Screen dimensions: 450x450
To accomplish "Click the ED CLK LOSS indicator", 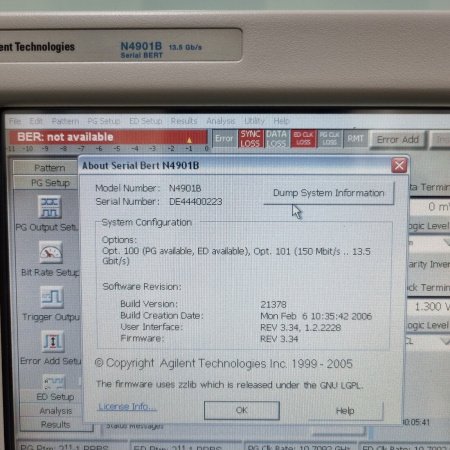I will pyautogui.click(x=303, y=138).
